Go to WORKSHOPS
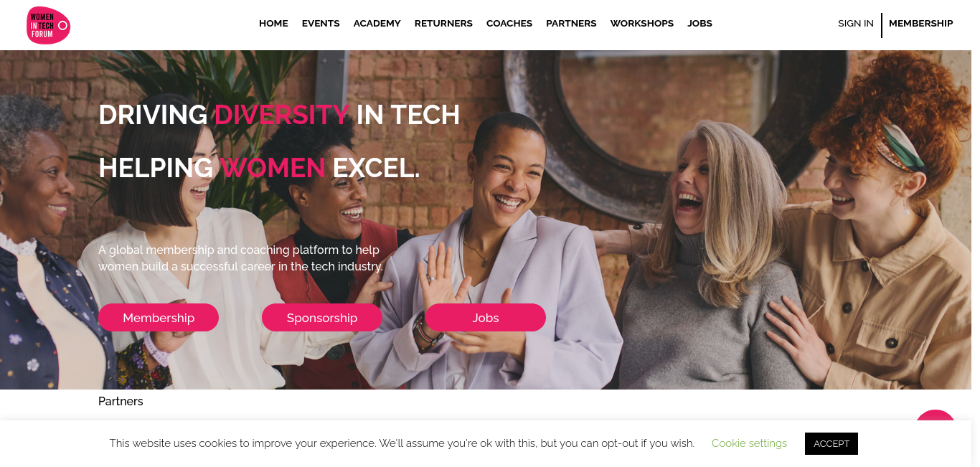This screenshot has width=980, height=467. (642, 23)
